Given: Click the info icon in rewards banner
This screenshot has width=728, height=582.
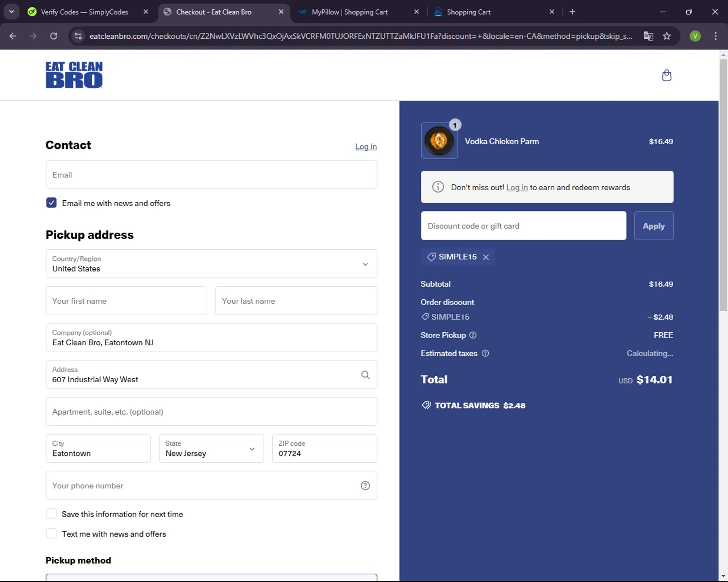Looking at the screenshot, I should click(x=438, y=187).
